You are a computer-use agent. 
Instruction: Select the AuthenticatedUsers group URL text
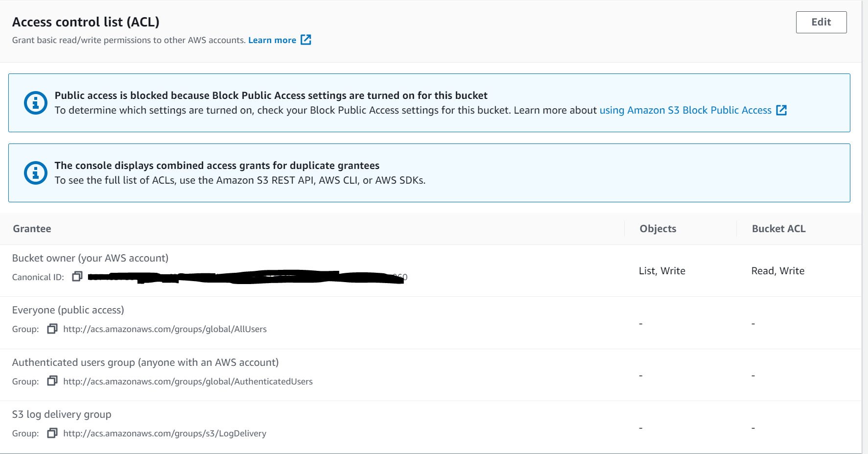pyautogui.click(x=188, y=382)
